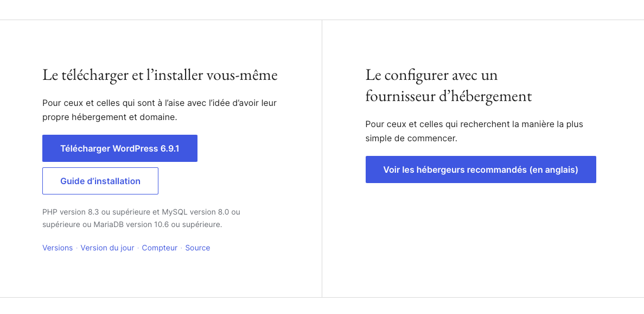The width and height of the screenshot is (644, 314).
Task: Click the words "fournisseur d'hébergement" in the heading
Action: pos(448,96)
